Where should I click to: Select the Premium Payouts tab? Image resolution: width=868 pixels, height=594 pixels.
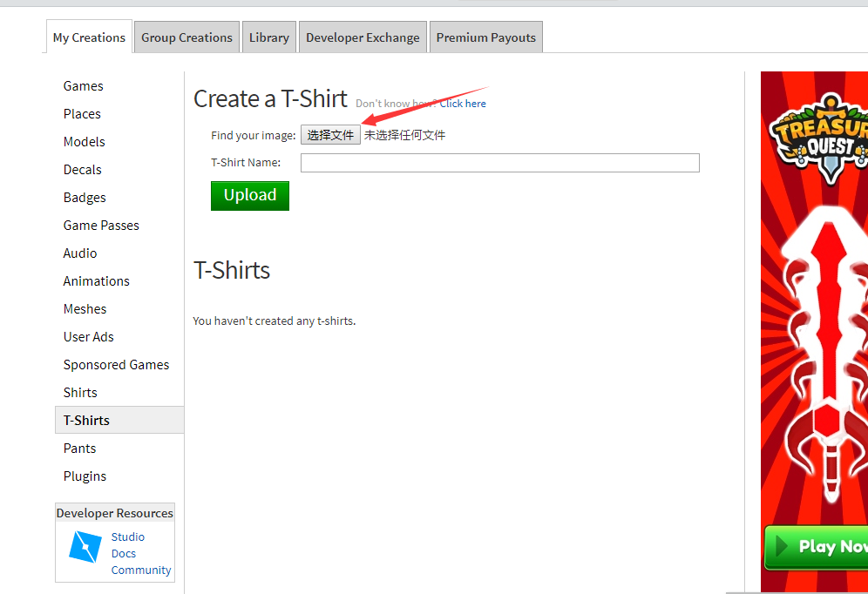point(485,37)
